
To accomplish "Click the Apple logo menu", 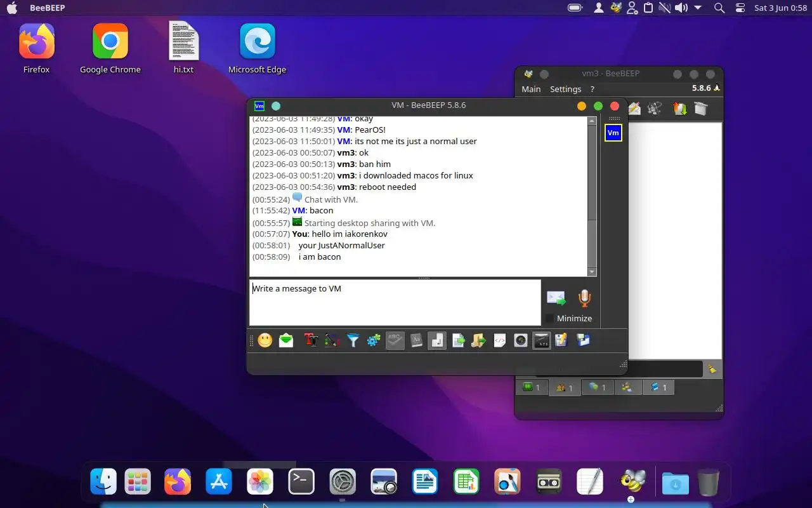I will tap(12, 8).
